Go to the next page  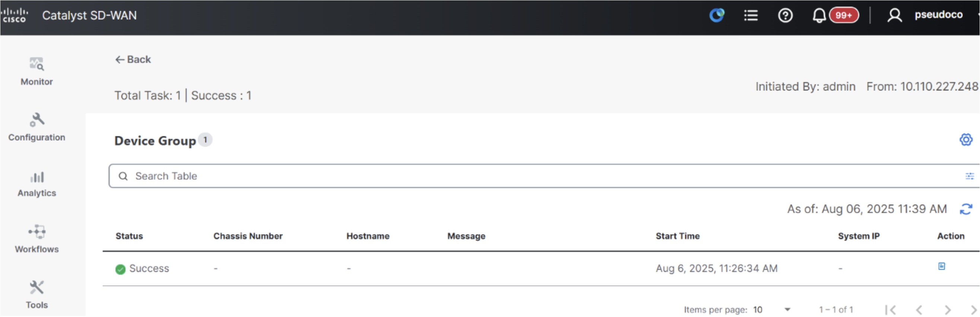coord(948,310)
